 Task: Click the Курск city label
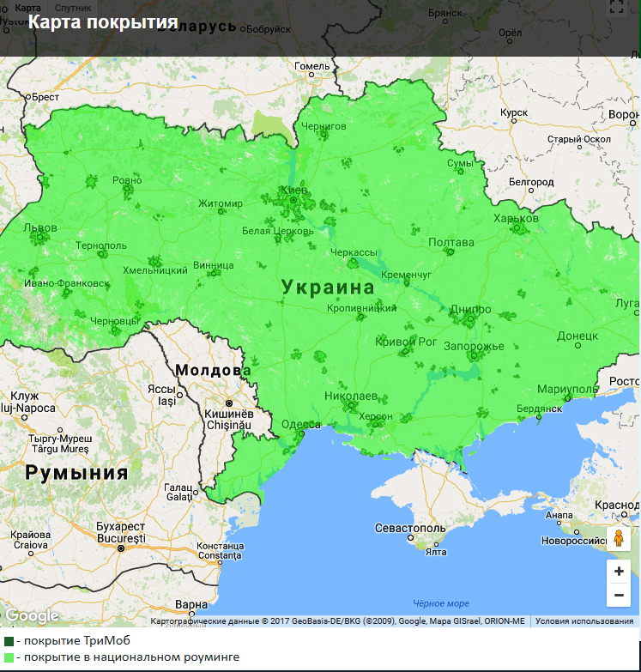(x=514, y=112)
